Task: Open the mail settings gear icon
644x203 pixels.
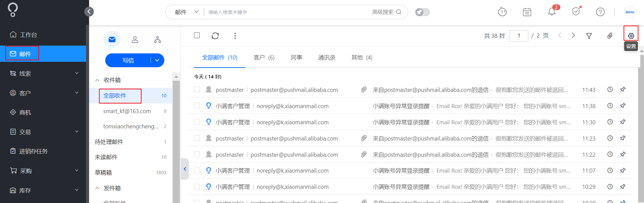Action: tap(631, 36)
